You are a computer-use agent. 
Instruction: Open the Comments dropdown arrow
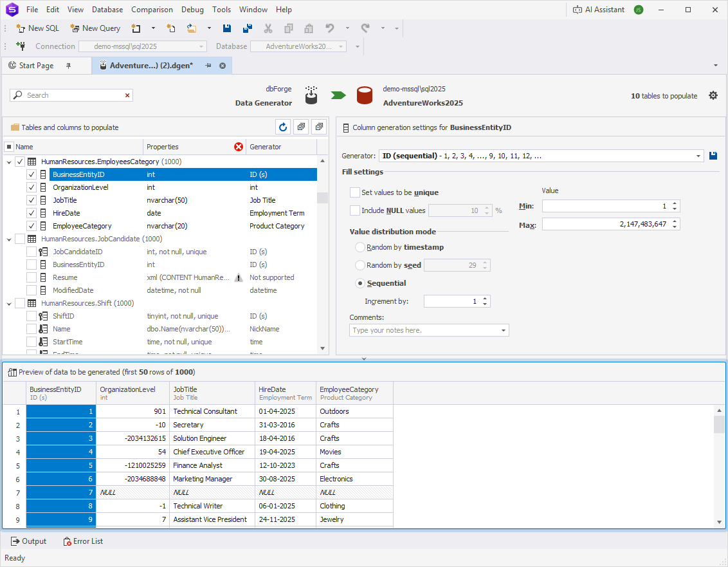click(504, 330)
